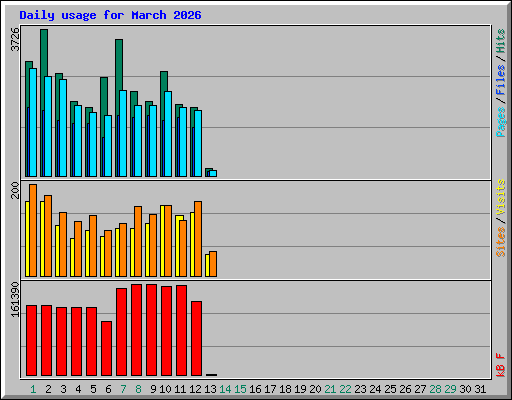Click the yellow "Visits" legend word

(501, 197)
